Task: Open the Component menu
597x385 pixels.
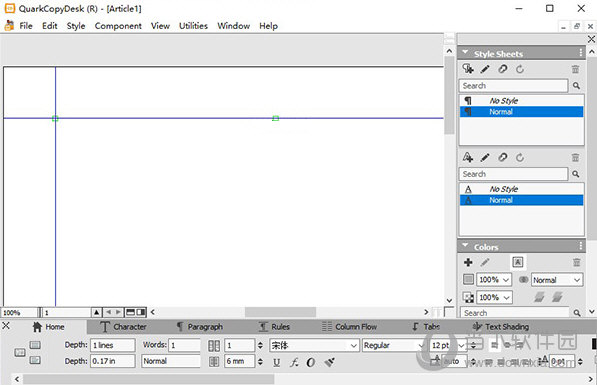Action: 118,26
